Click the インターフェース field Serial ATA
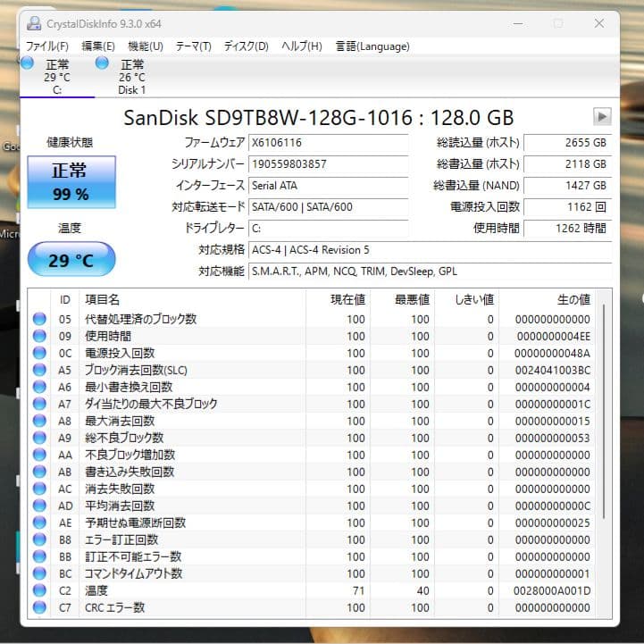This screenshot has width=644, height=644. pyautogui.click(x=328, y=185)
